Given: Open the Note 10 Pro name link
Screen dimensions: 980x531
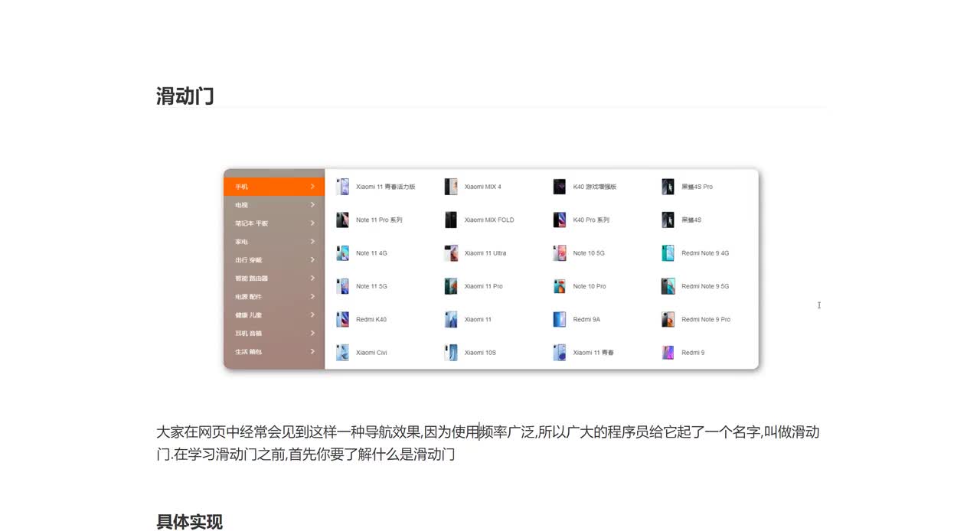Looking at the screenshot, I should pyautogui.click(x=590, y=286).
